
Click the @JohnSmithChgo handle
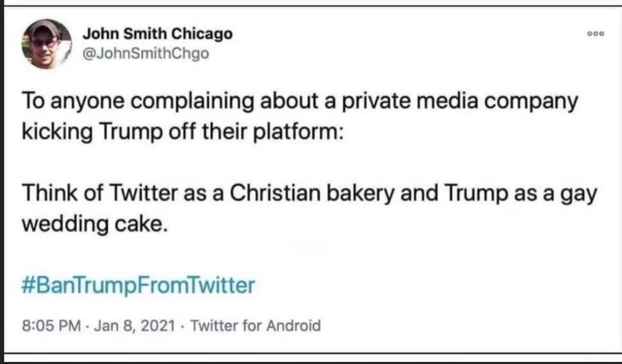pyautogui.click(x=146, y=53)
